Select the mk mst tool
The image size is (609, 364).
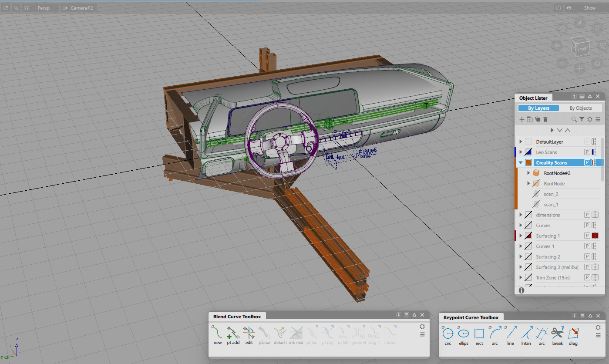[296, 334]
